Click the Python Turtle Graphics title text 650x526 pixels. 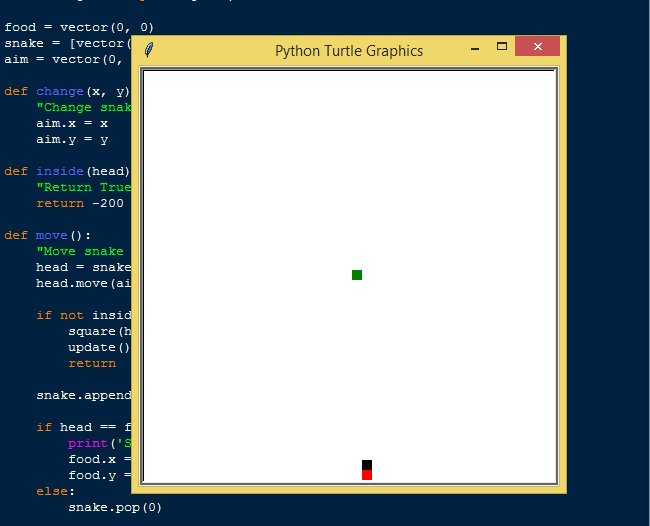(349, 51)
